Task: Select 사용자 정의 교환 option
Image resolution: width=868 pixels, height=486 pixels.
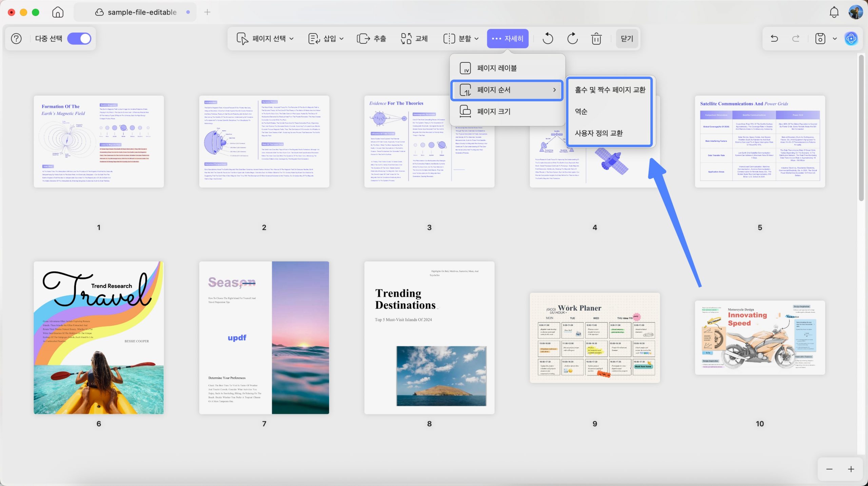Action: point(610,133)
